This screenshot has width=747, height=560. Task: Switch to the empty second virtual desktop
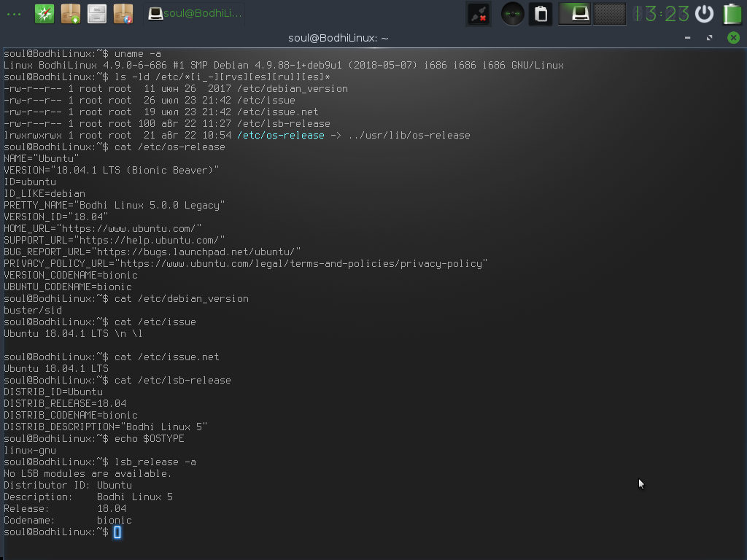[609, 14]
